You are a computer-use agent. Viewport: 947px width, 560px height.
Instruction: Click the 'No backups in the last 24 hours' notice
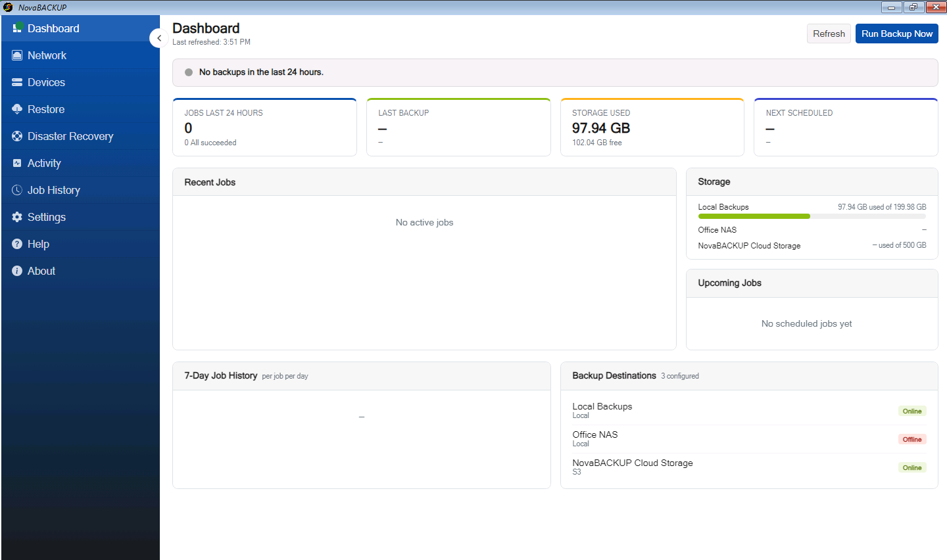[555, 72]
